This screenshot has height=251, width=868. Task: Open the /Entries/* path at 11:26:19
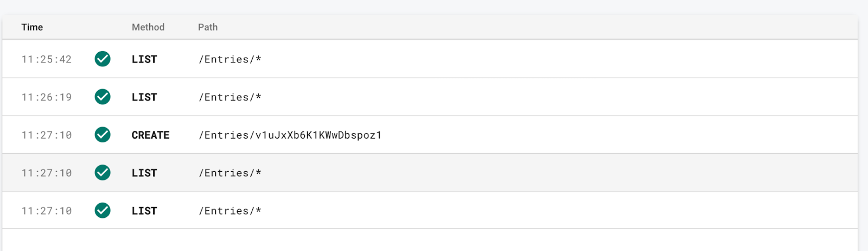click(230, 97)
